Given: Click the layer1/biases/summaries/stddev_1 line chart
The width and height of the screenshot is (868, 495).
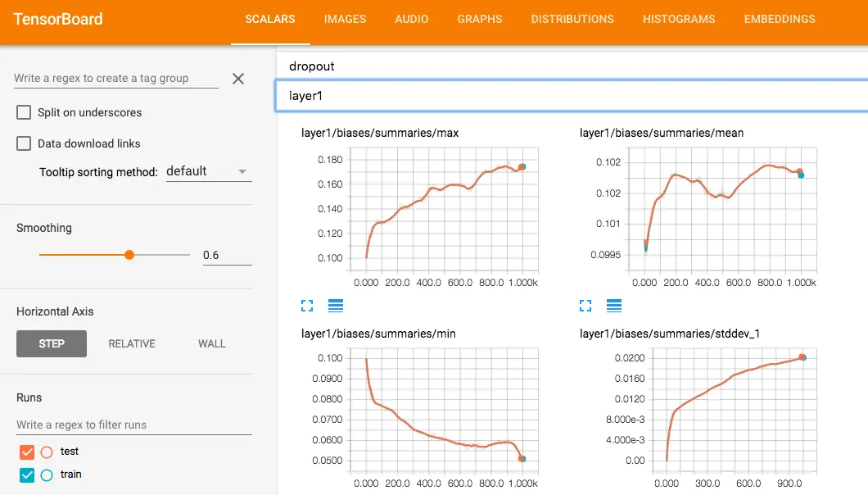Looking at the screenshot, I should tap(734, 411).
